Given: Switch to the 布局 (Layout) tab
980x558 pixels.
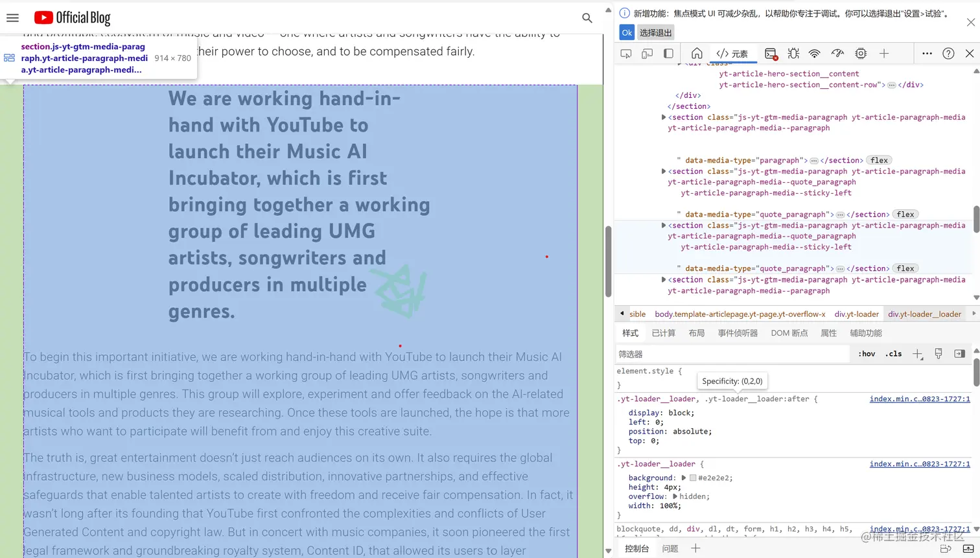Looking at the screenshot, I should (x=697, y=333).
